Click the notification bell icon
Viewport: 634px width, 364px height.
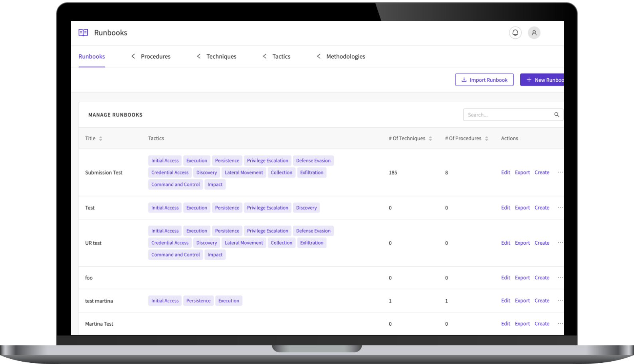515,33
